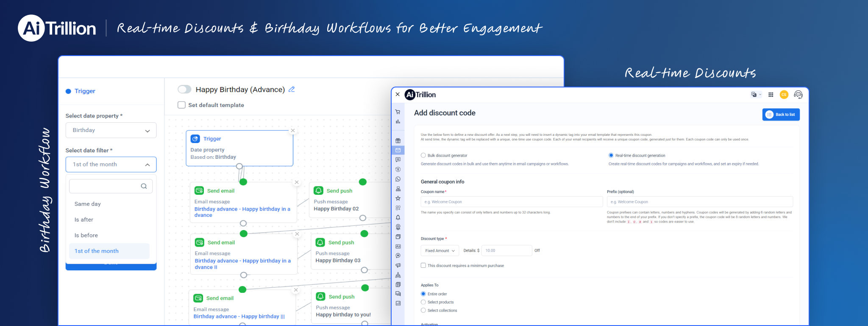868x326 pixels.
Task: Click the output connector below the Trigger node
Action: click(239, 166)
